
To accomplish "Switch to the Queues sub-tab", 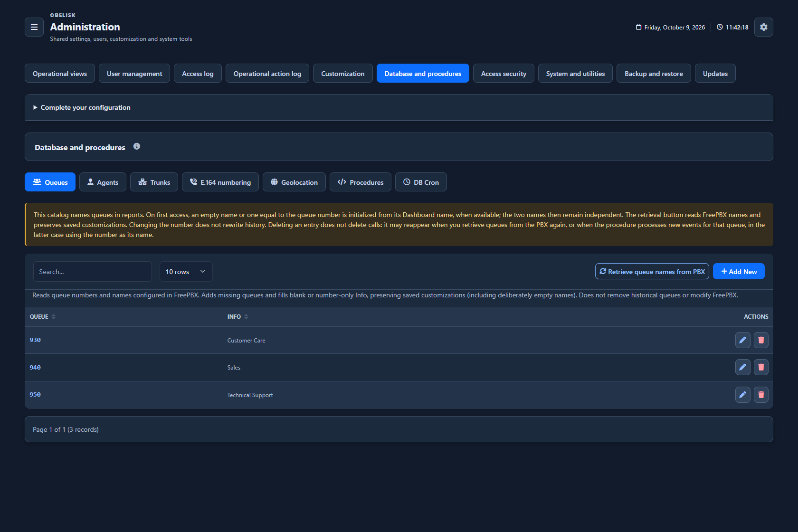I will pyautogui.click(x=50, y=182).
